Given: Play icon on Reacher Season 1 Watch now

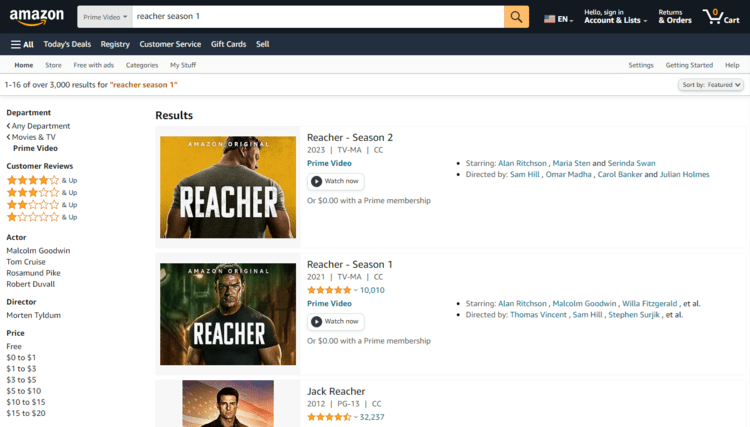Looking at the screenshot, I should tap(316, 322).
